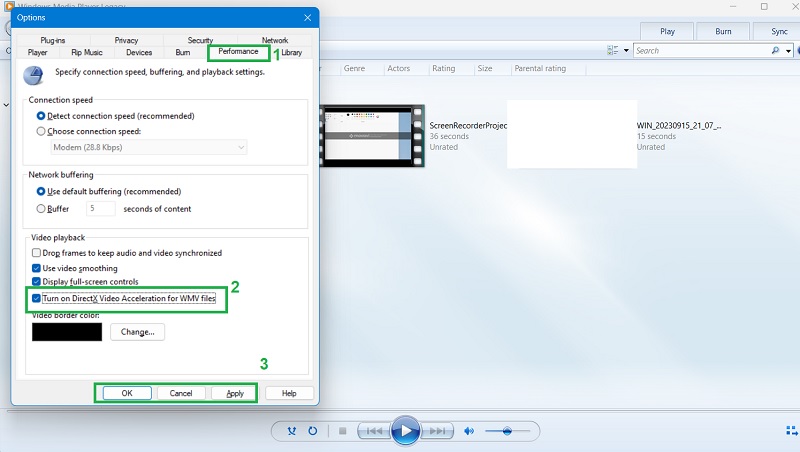
Task: Check Drop frames to keep audio synchronized
Action: (x=36, y=253)
